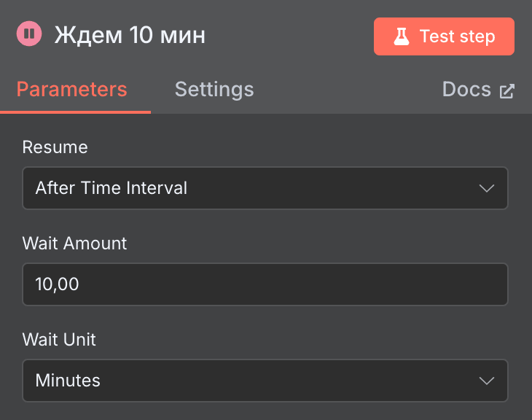
Task: Open the Settings tab
Action: 214,90
